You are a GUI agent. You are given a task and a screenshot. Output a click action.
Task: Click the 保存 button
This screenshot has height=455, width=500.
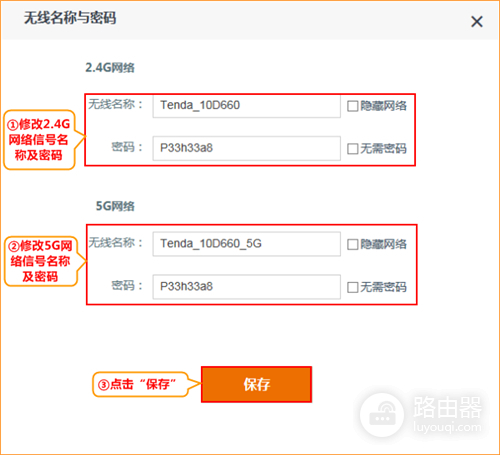tap(256, 384)
